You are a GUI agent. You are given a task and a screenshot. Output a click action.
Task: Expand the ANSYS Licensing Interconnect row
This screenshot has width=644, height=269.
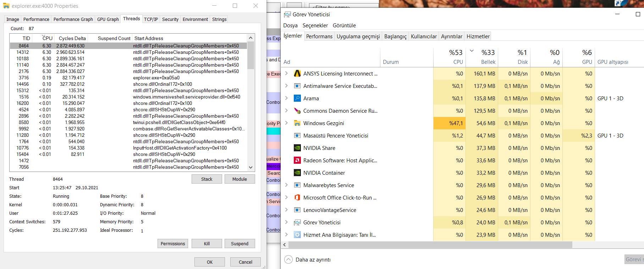click(286, 73)
